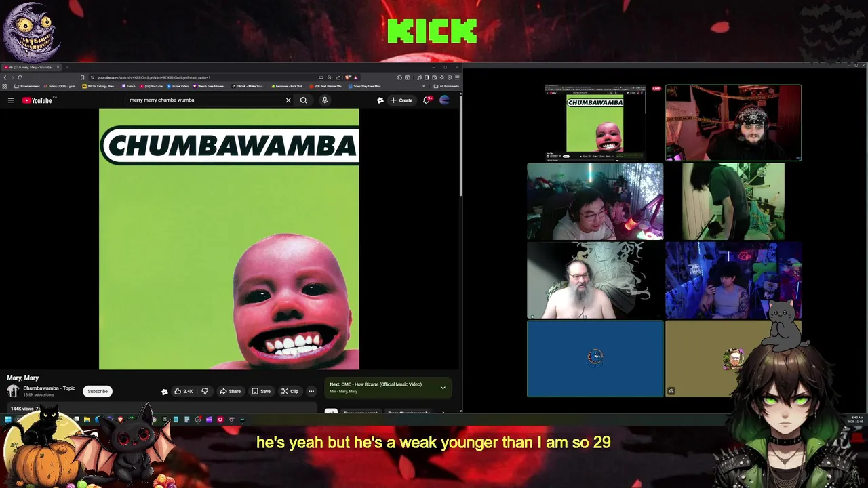This screenshot has height=488, width=868.
Task: Select the bandana streamer's webcam tile
Action: click(733, 123)
